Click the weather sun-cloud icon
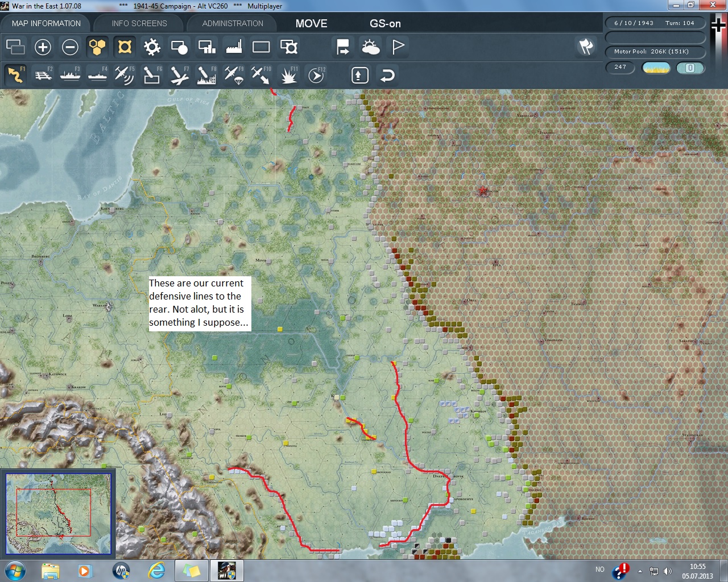 click(371, 47)
